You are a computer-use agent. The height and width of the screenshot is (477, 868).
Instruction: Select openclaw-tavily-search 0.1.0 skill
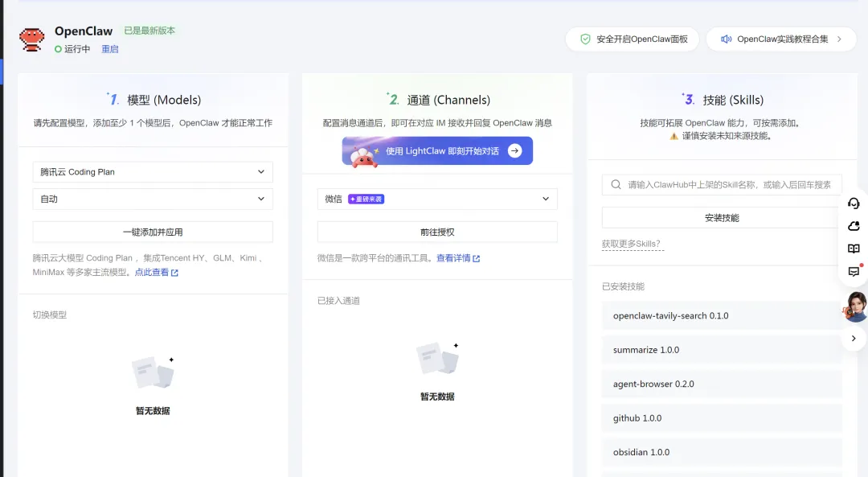click(722, 316)
